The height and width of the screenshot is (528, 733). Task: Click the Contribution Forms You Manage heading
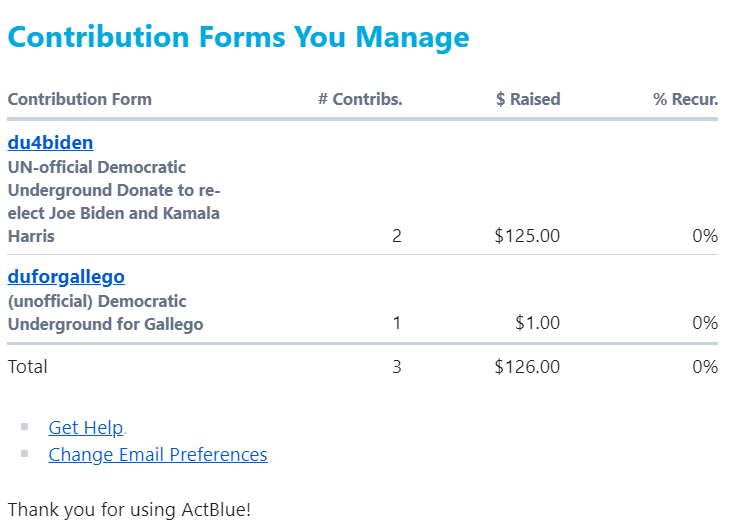click(x=238, y=37)
